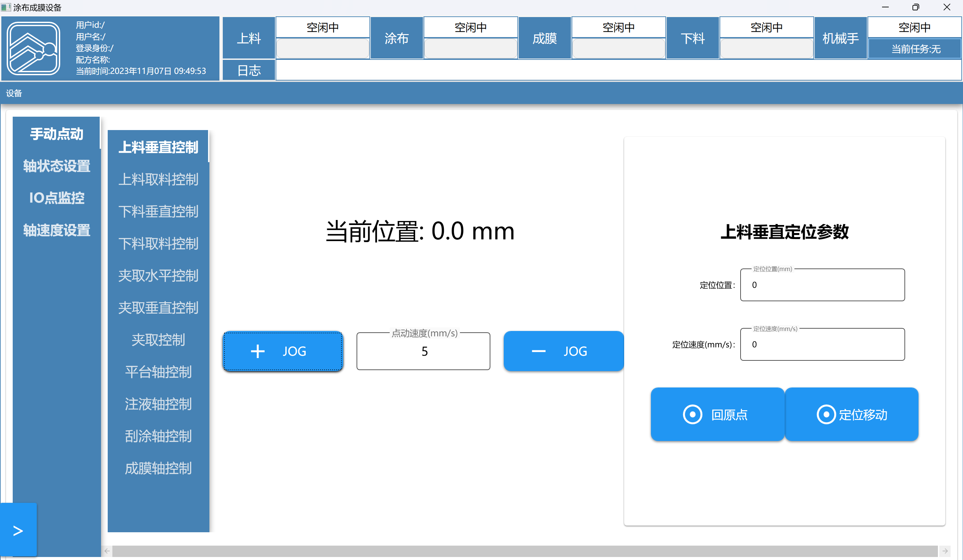963x560 pixels.
Task: Open the 日志 log button
Action: point(249,70)
